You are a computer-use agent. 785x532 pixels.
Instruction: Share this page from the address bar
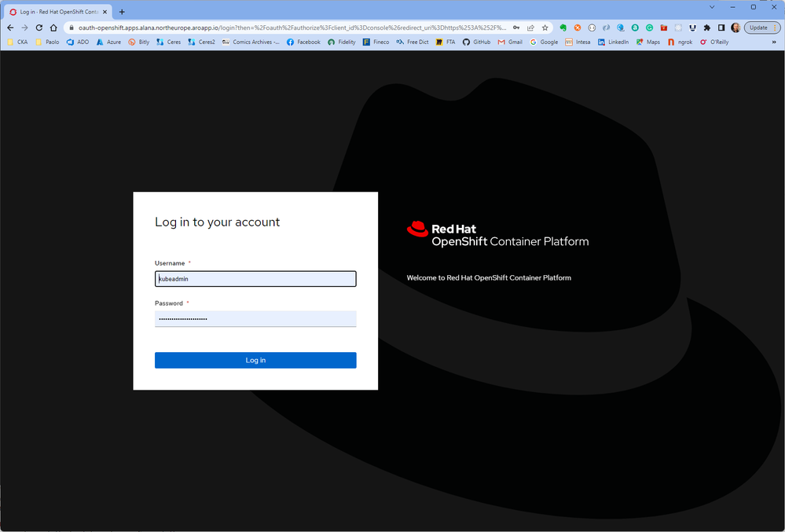click(530, 28)
